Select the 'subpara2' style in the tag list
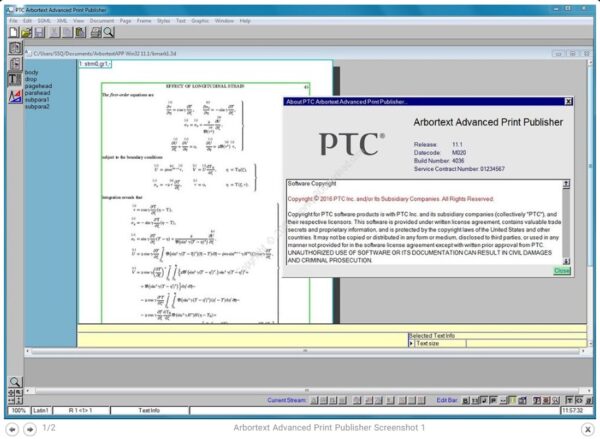Viewport: 600px width, 439px height. [x=37, y=106]
